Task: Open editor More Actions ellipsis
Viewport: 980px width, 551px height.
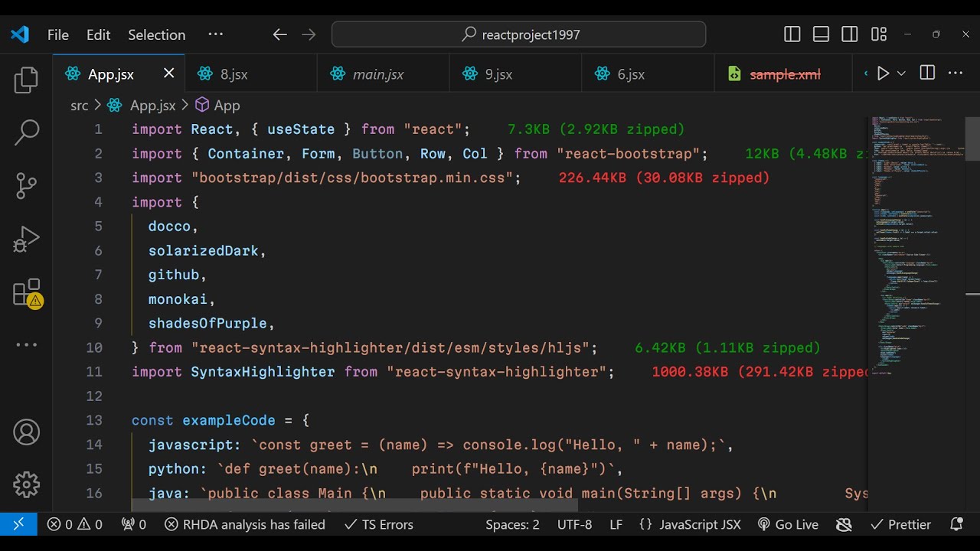Action: pyautogui.click(x=955, y=73)
